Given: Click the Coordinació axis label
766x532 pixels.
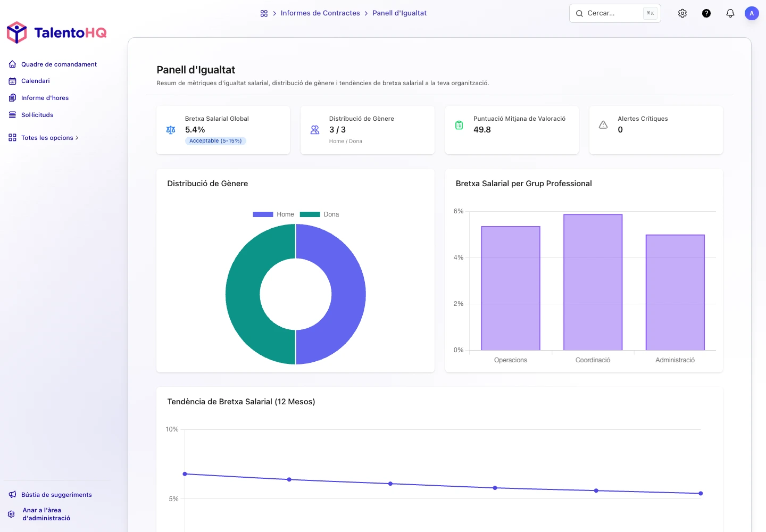Looking at the screenshot, I should coord(593,360).
